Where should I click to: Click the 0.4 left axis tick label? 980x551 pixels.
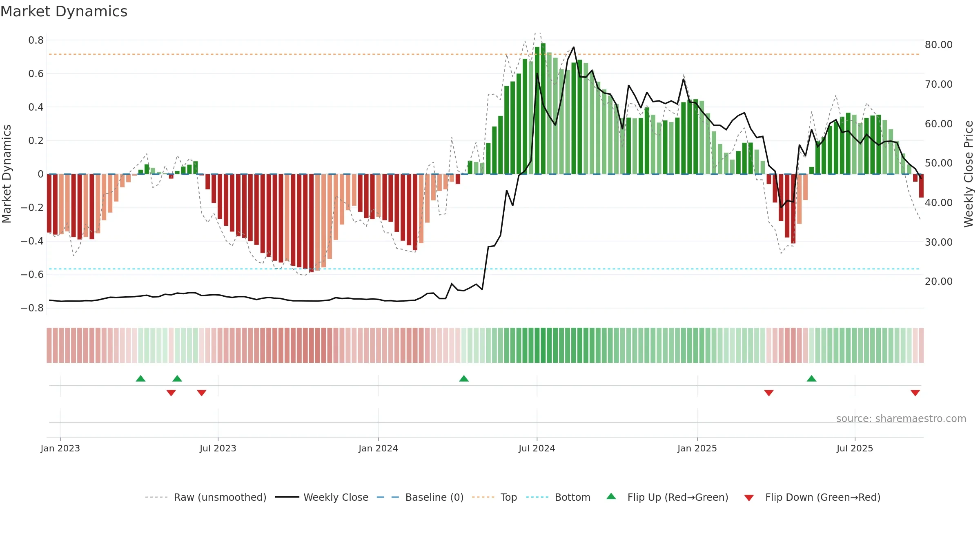pos(36,107)
